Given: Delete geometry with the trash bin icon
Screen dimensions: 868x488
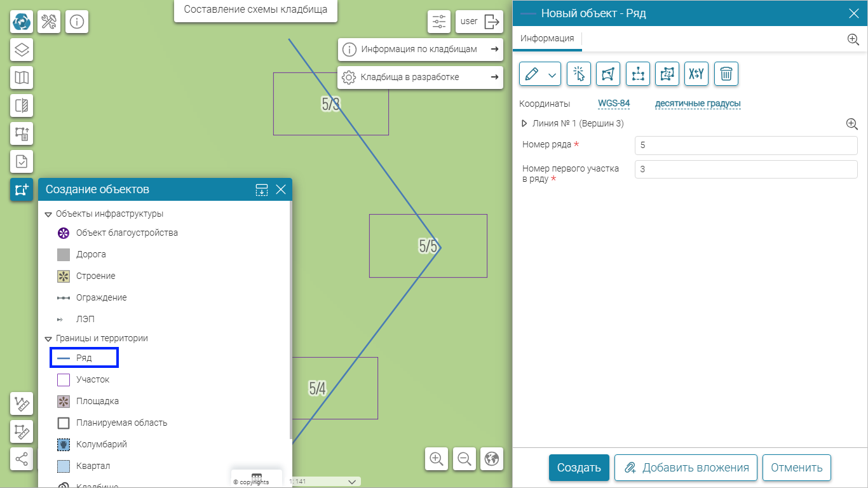Looking at the screenshot, I should (x=726, y=74).
